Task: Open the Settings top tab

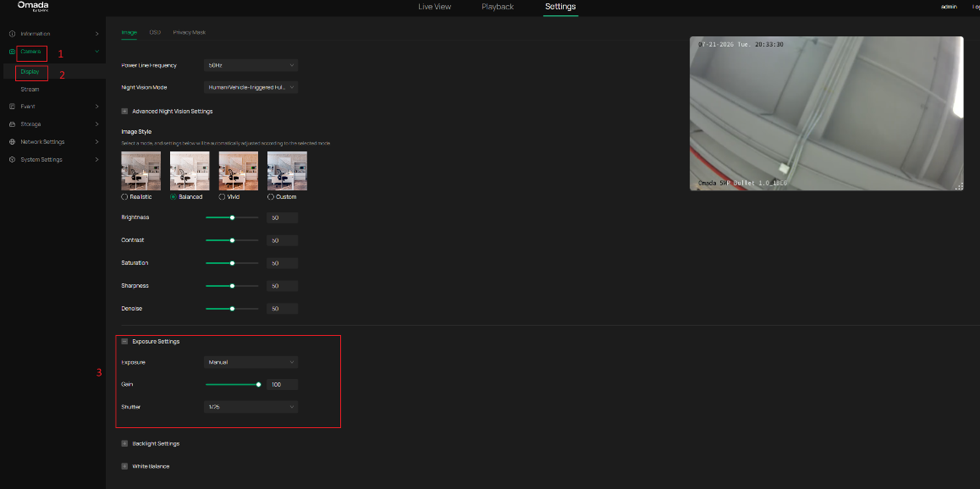Action: coord(560,7)
